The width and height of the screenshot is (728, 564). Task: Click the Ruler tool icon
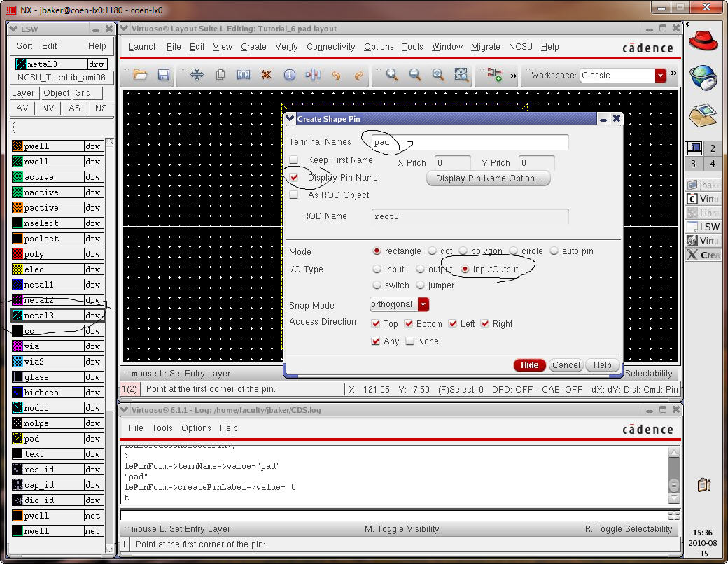click(x=313, y=75)
